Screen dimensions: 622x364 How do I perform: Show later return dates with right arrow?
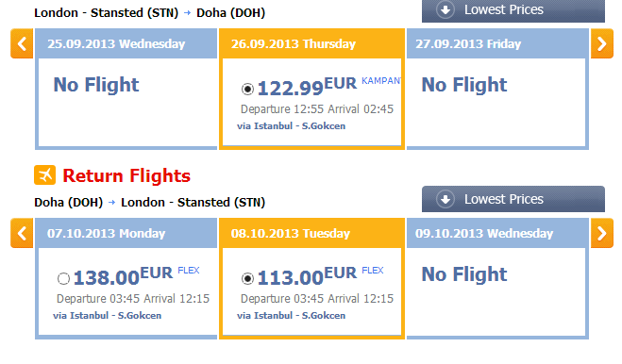click(x=602, y=233)
